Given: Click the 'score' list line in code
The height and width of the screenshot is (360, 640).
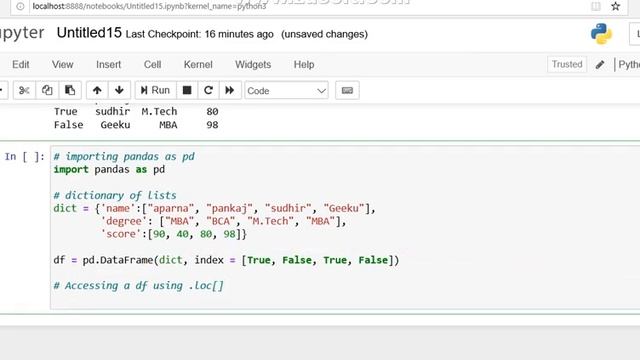Looking at the screenshot, I should coord(173,234).
